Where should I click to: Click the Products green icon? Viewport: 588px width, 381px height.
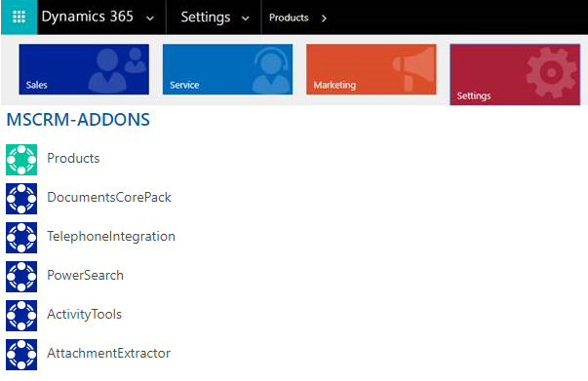pos(21,160)
